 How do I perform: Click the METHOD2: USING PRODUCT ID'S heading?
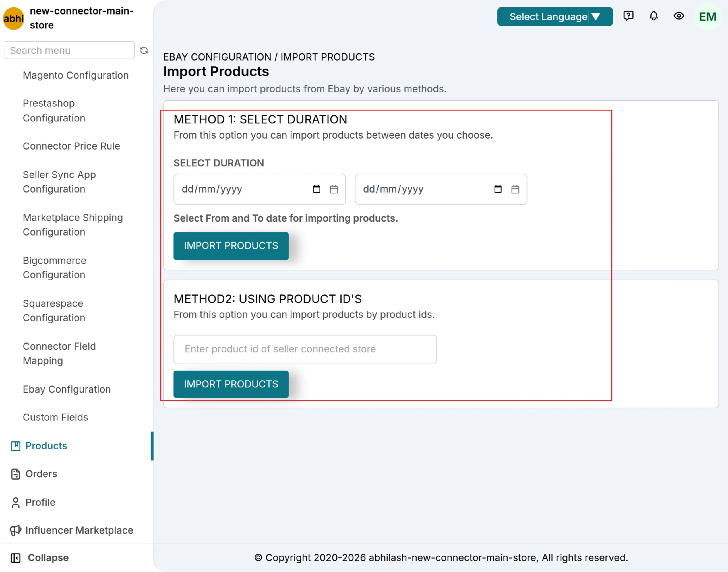tap(268, 299)
